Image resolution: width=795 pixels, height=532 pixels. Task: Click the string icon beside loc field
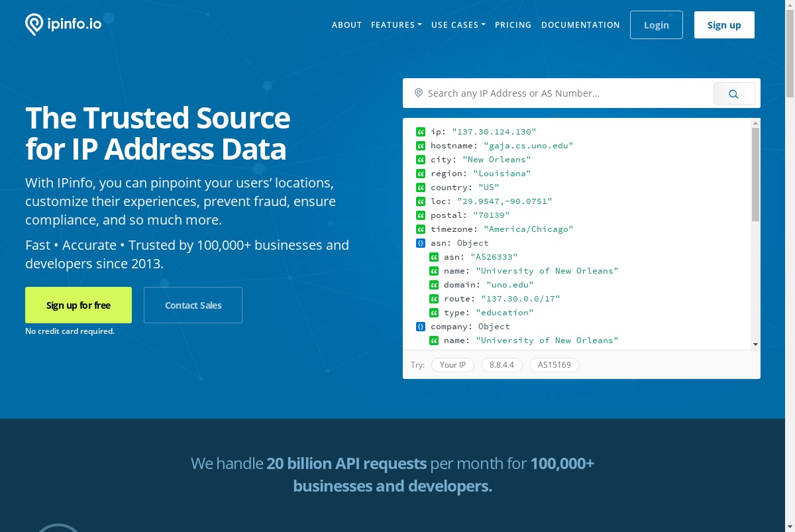(x=421, y=201)
